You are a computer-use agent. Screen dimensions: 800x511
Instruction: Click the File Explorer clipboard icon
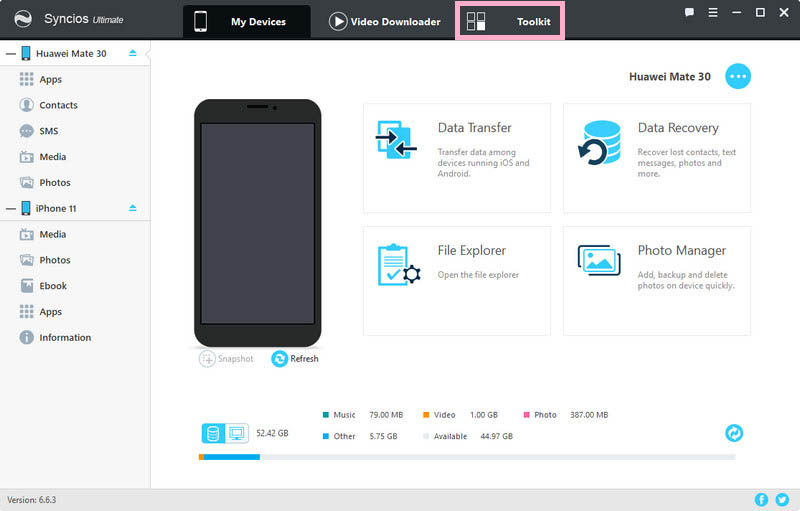tap(399, 265)
